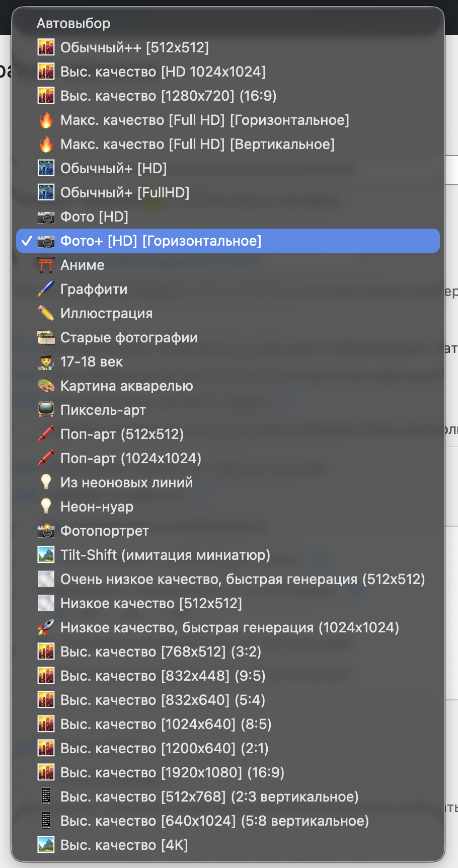Select the Аниме style option
The image size is (458, 868).
pos(83,265)
